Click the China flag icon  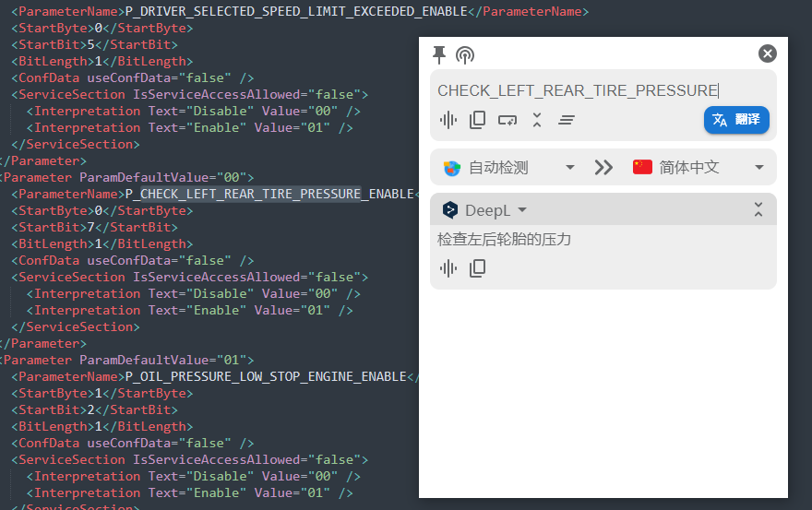(642, 167)
